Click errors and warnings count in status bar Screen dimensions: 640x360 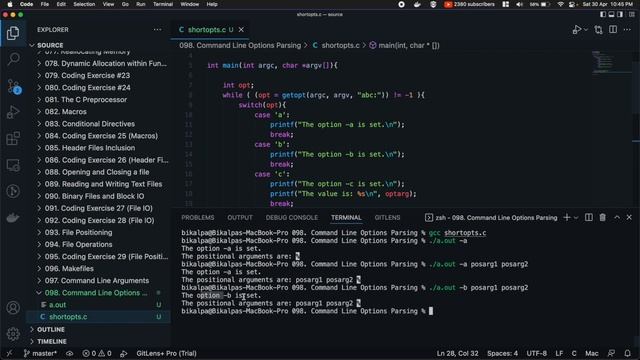click(97, 353)
